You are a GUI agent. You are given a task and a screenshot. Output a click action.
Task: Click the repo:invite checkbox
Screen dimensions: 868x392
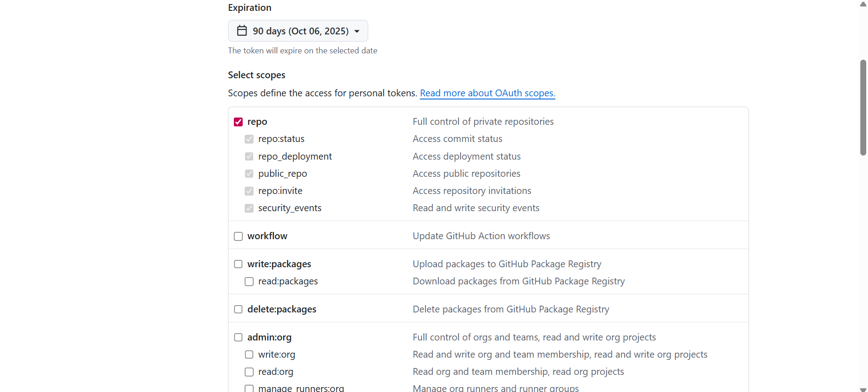tap(249, 191)
